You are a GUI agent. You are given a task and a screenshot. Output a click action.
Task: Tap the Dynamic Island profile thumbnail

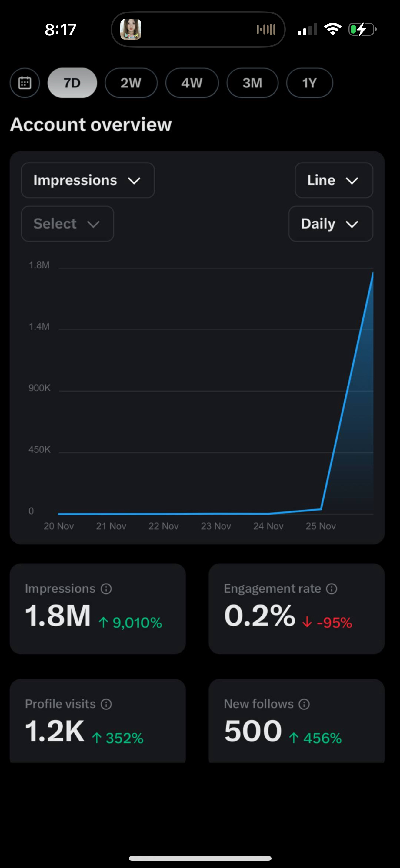pos(131,29)
